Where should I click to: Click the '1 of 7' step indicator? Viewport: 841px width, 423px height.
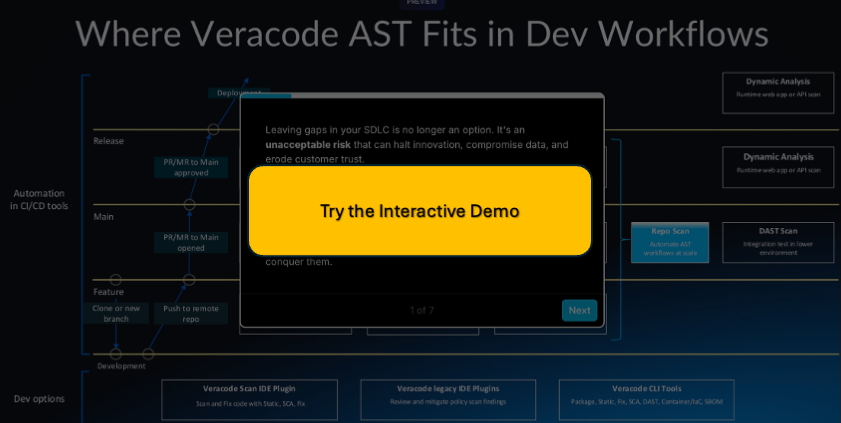(x=422, y=310)
